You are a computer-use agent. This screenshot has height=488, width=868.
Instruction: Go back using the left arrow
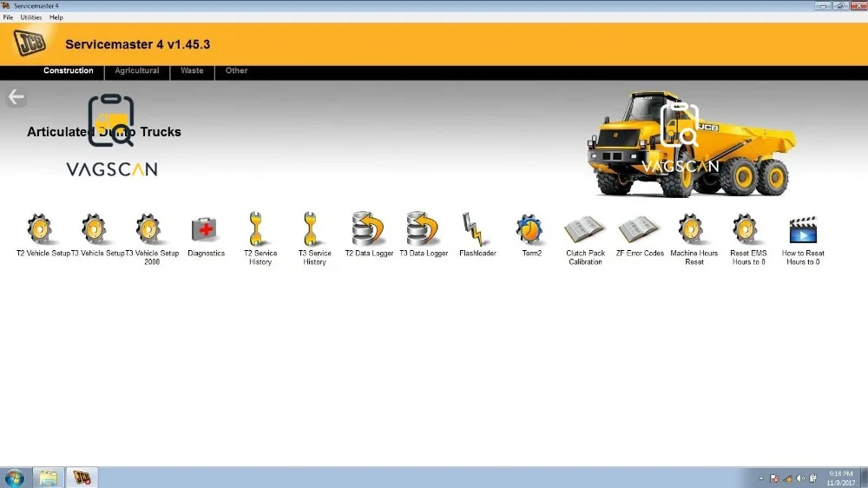[16, 97]
